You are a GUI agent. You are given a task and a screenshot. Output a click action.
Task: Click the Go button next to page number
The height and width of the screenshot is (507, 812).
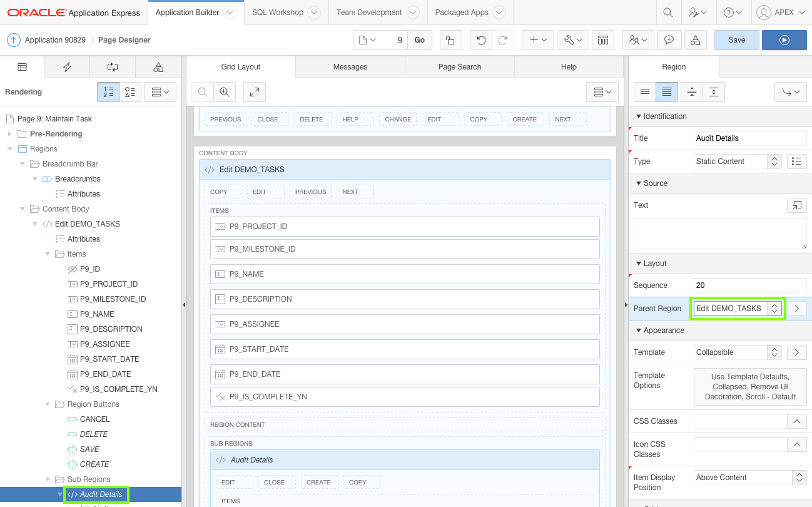419,39
